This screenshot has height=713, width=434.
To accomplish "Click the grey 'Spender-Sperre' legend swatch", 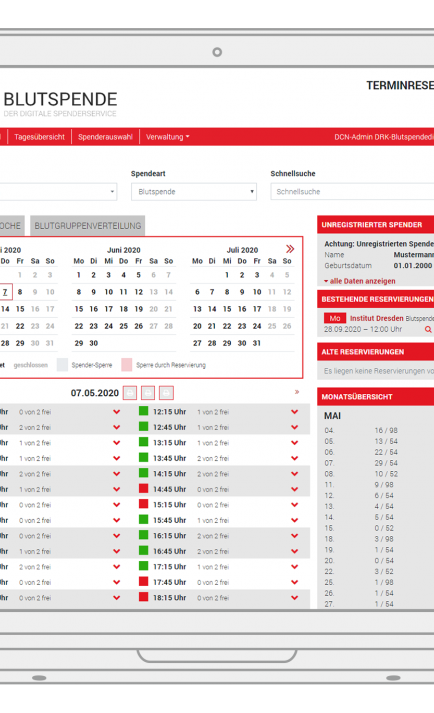I will pos(62,365).
